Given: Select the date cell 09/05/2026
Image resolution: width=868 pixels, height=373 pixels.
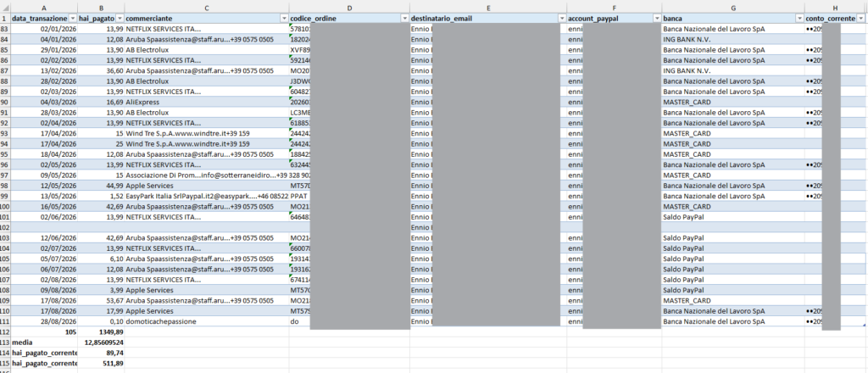Looking at the screenshot, I should pyautogui.click(x=44, y=175).
